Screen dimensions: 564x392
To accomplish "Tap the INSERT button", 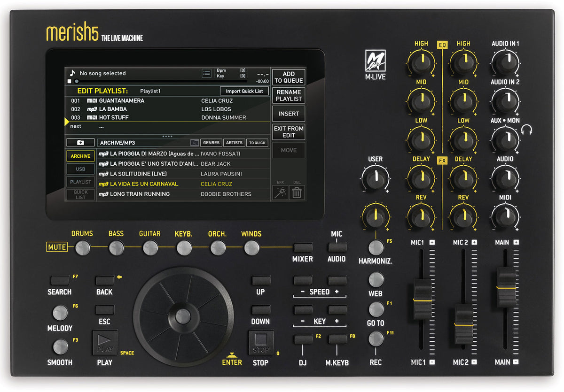I will tap(289, 114).
